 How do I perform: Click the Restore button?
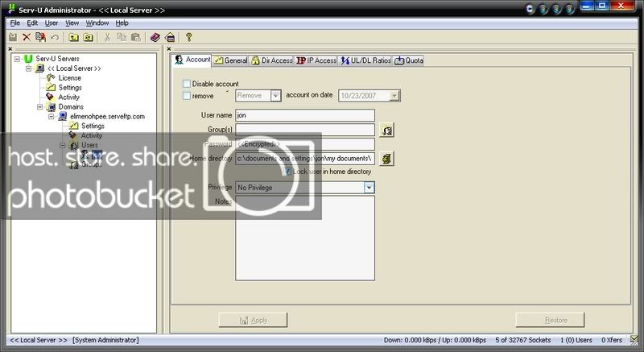pos(550,320)
